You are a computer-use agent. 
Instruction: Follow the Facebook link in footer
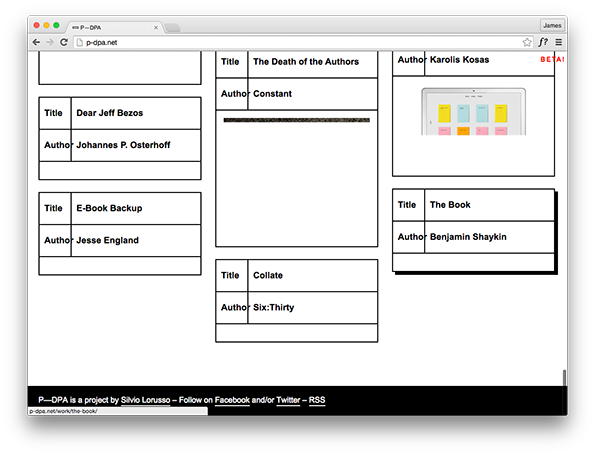pyautogui.click(x=232, y=400)
